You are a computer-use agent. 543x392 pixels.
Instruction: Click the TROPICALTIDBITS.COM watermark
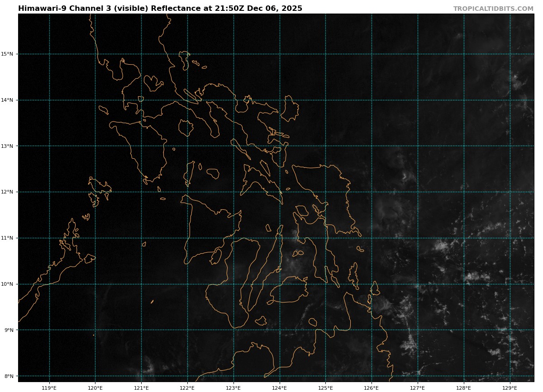(493, 9)
